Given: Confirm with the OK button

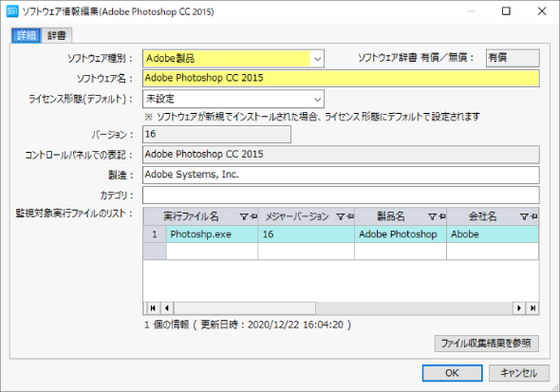Looking at the screenshot, I should 452,373.
